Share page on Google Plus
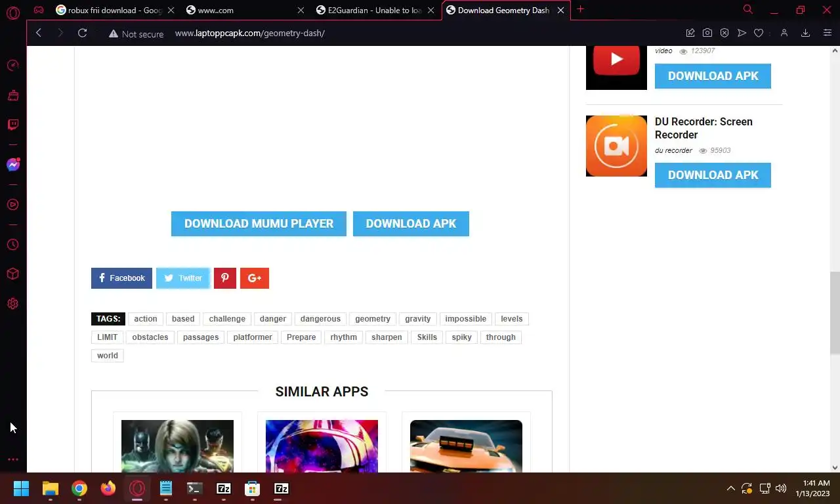This screenshot has height=504, width=840. click(255, 278)
